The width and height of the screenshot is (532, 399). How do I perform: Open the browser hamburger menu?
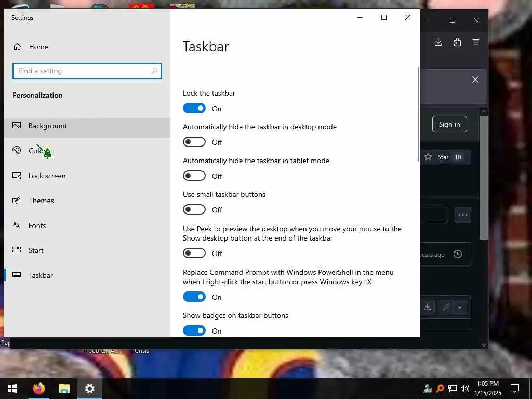476,42
